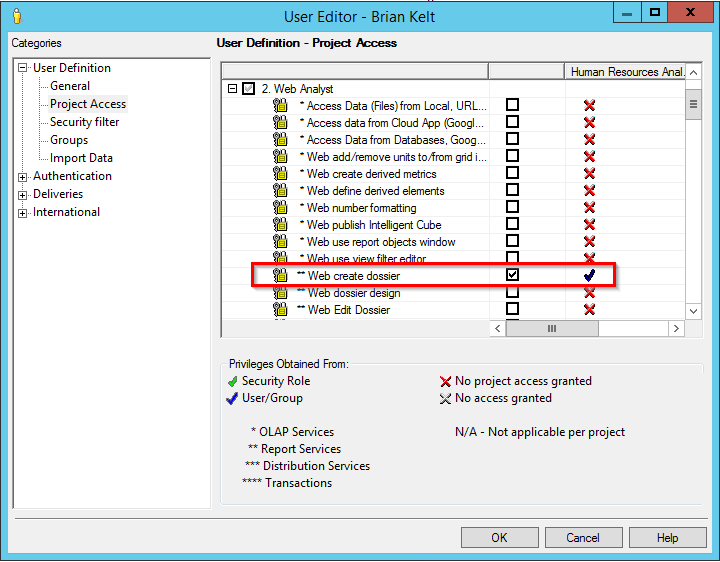Click privilege icon beside Web Edit Dossier
The height and width of the screenshot is (562, 720).
(x=281, y=310)
